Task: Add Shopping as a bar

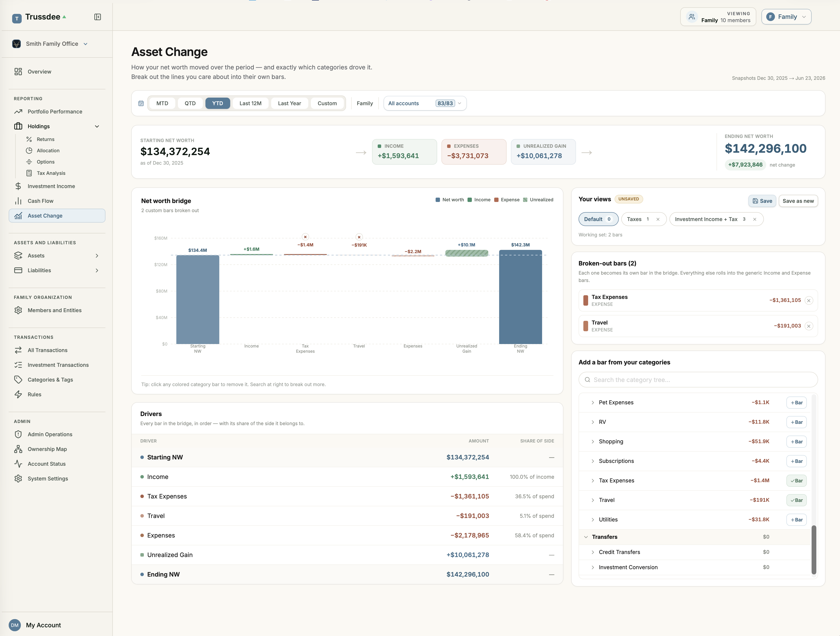Action: (797, 442)
